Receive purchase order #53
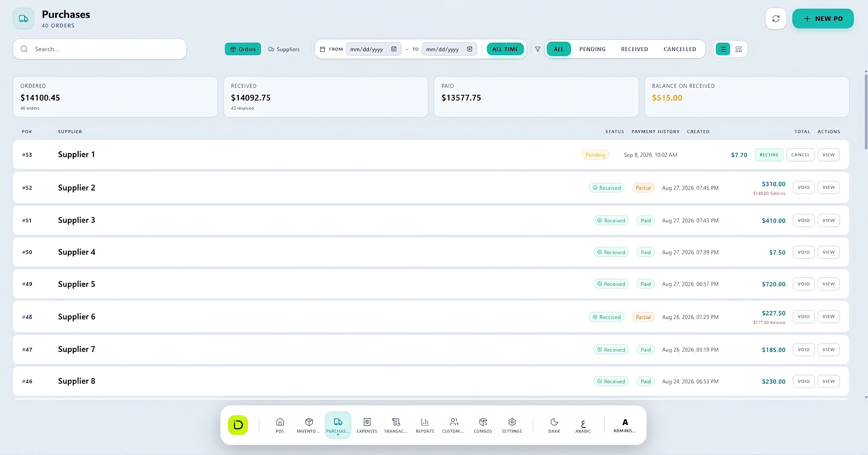This screenshot has height=455, width=868. [769, 155]
